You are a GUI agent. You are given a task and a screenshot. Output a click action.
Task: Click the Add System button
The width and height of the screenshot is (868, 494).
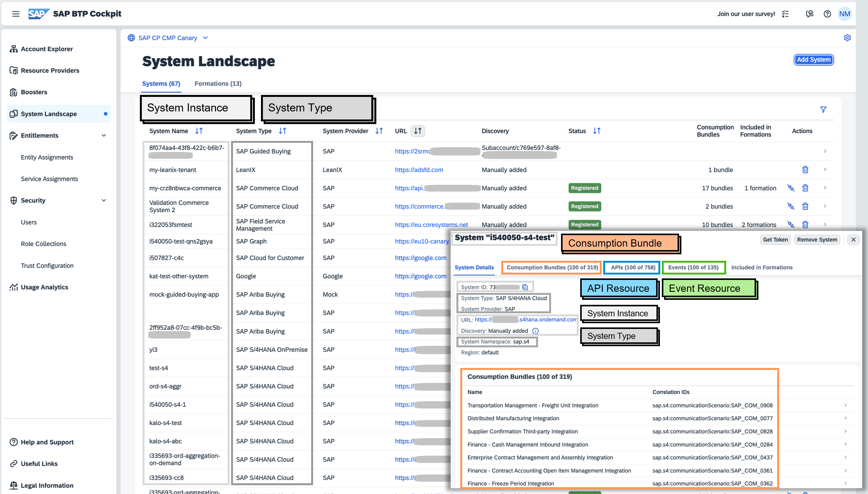pyautogui.click(x=813, y=60)
